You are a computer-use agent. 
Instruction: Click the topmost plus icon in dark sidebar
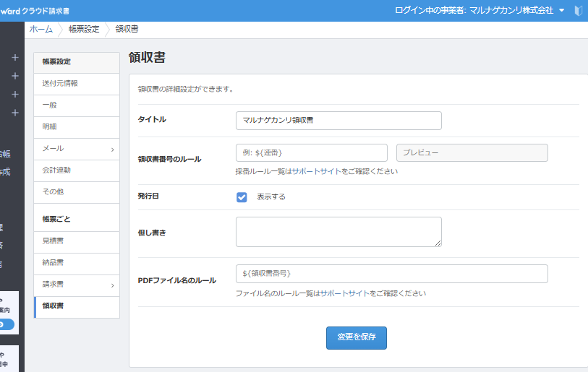click(x=14, y=58)
